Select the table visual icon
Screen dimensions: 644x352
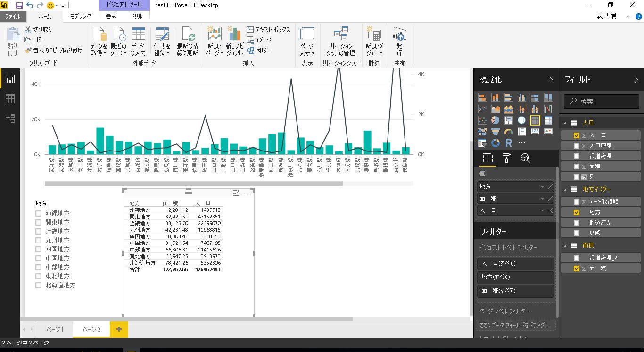coord(535,120)
